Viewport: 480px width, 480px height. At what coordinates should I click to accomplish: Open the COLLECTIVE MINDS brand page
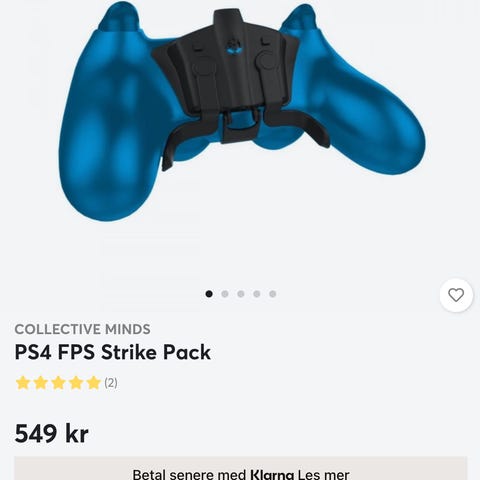[82, 329]
